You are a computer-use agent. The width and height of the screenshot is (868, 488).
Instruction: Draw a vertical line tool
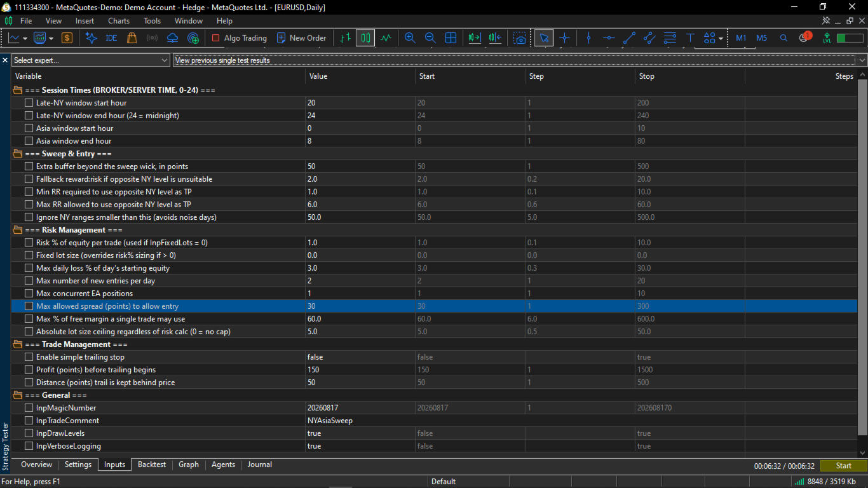(588, 38)
